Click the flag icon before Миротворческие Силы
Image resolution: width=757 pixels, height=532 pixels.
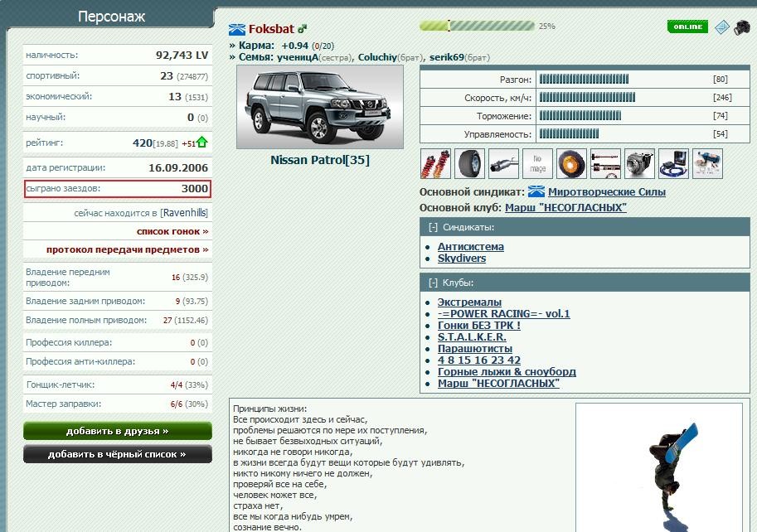tap(536, 191)
